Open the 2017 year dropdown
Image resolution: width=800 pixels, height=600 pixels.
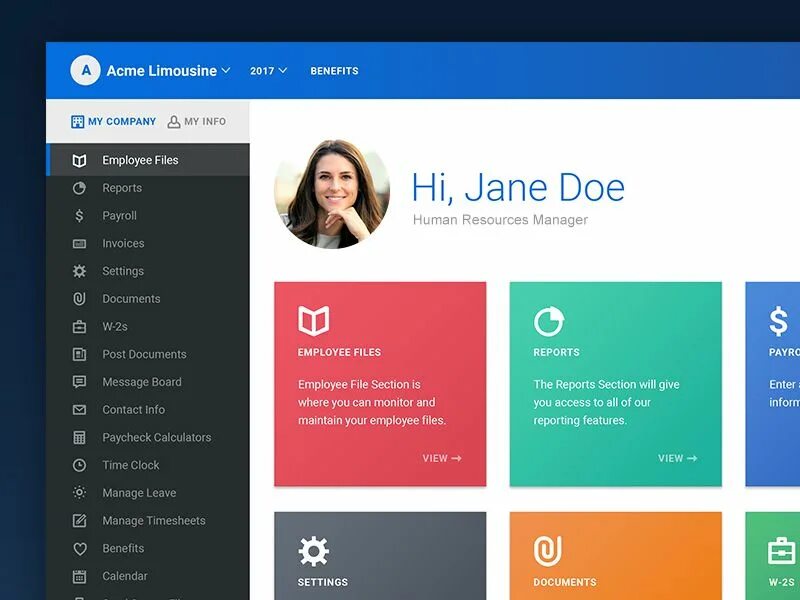pyautogui.click(x=268, y=71)
